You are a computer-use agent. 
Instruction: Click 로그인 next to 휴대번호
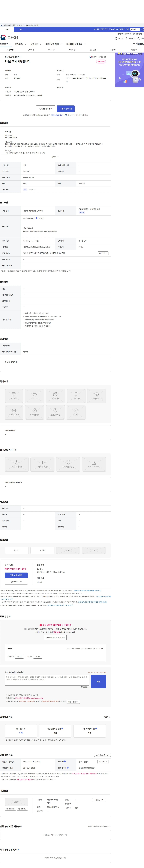[19, 657]
